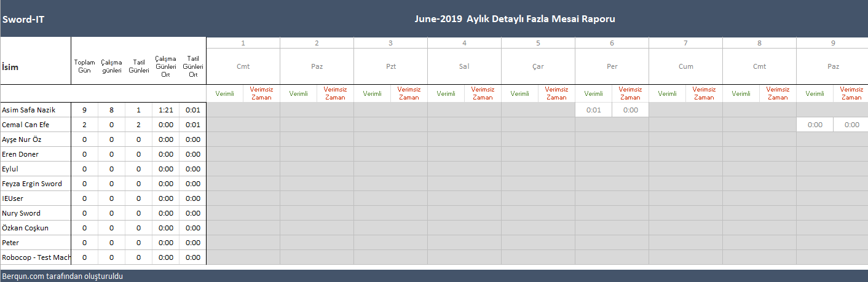This screenshot has height=282, width=868.
Task: Select the Cemal Can Efe row name
Action: click(25, 125)
